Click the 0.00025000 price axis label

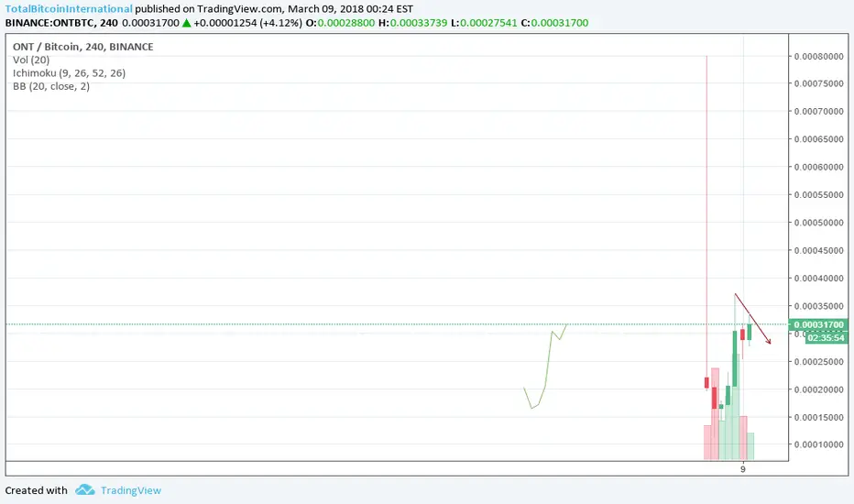point(818,361)
